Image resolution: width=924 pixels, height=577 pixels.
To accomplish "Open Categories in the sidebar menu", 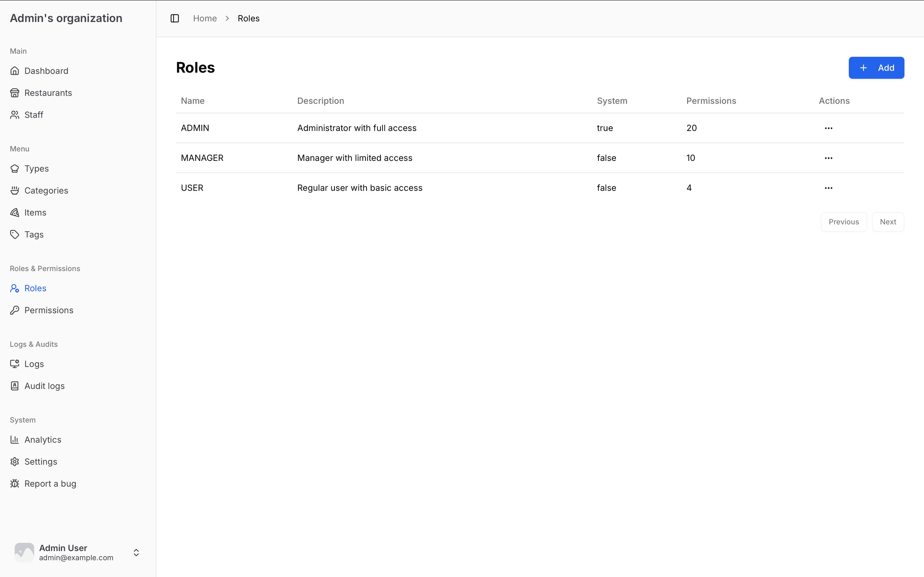I will (46, 191).
